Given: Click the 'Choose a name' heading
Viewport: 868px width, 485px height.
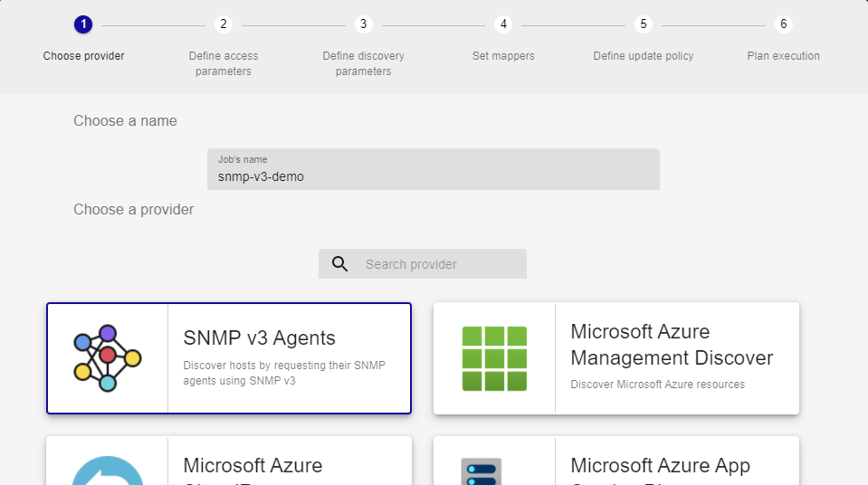Looking at the screenshot, I should [x=125, y=120].
